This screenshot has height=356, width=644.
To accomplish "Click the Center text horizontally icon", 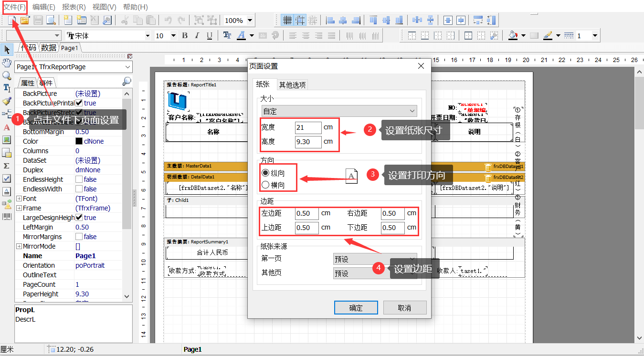I will click(x=306, y=35).
